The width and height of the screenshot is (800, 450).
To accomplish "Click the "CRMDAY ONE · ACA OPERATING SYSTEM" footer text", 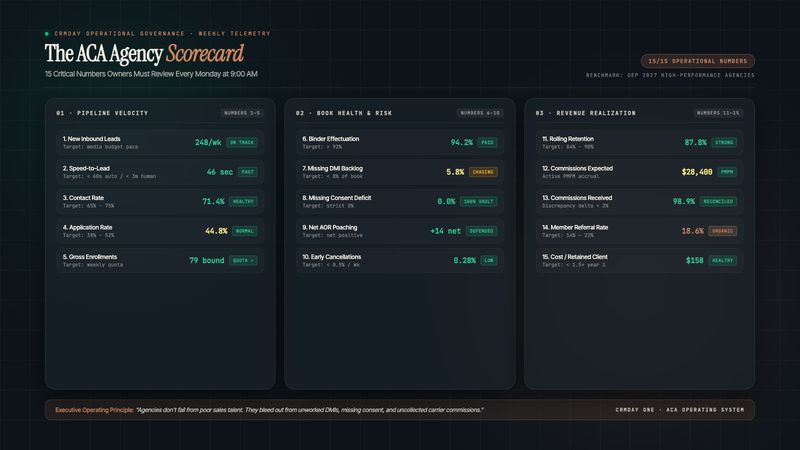I will [680, 410].
